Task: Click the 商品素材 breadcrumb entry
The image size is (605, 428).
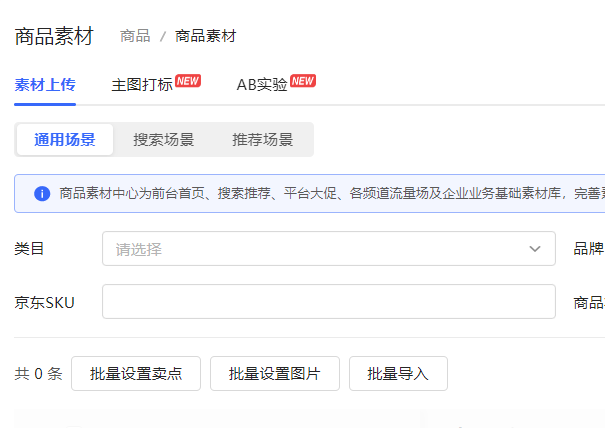Action: [x=206, y=36]
